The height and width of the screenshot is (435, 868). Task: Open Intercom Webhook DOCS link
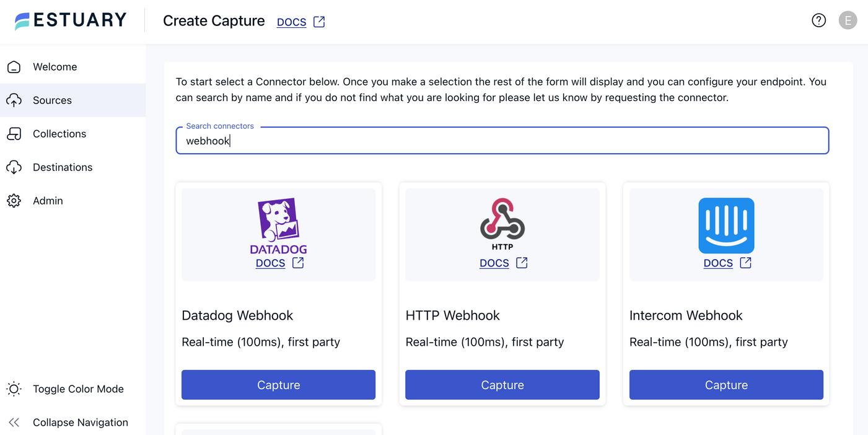(718, 263)
